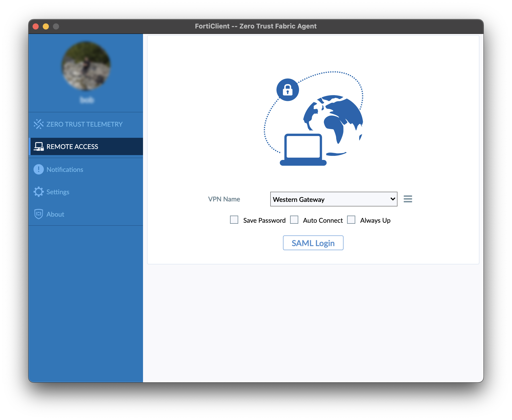Click the yellow minimize window button
The height and width of the screenshot is (420, 512).
click(46, 26)
